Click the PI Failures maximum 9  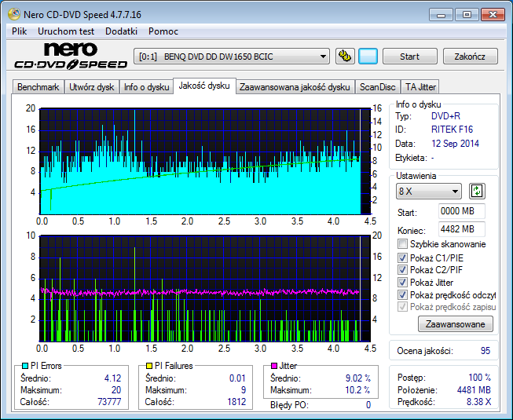tap(244, 390)
